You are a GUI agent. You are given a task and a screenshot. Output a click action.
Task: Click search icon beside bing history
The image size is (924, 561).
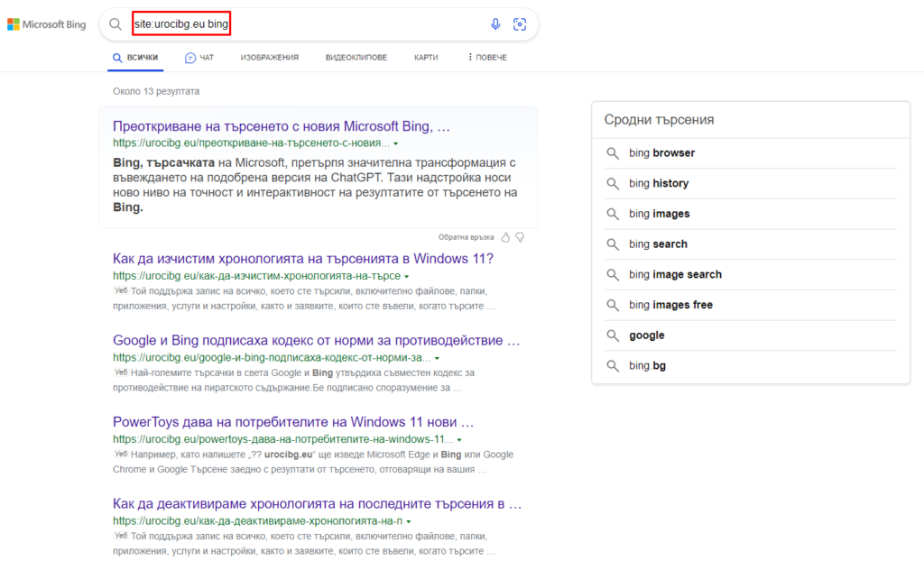pos(613,183)
